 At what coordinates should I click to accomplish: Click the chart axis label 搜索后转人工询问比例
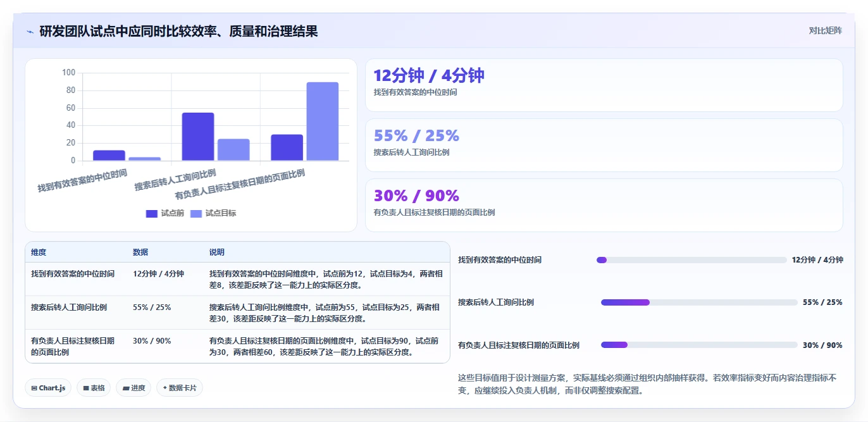pos(175,180)
